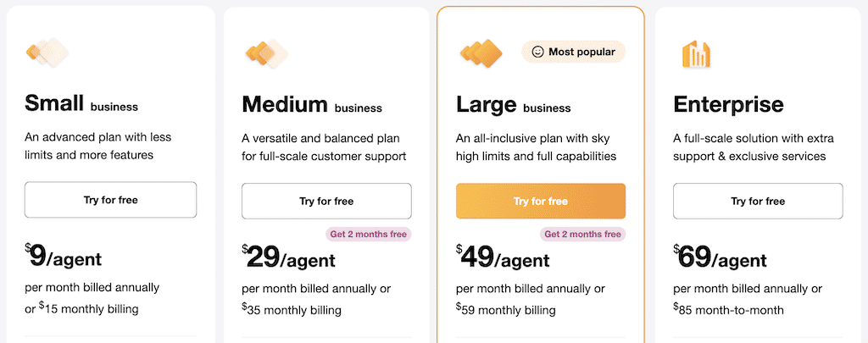
Task: Click the Large business heading
Action: (513, 105)
